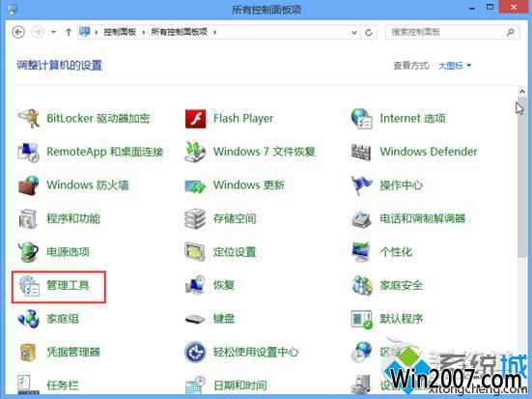The image size is (532, 399).
Task: Open the 恢复 icon
Action: pyautogui.click(x=195, y=285)
